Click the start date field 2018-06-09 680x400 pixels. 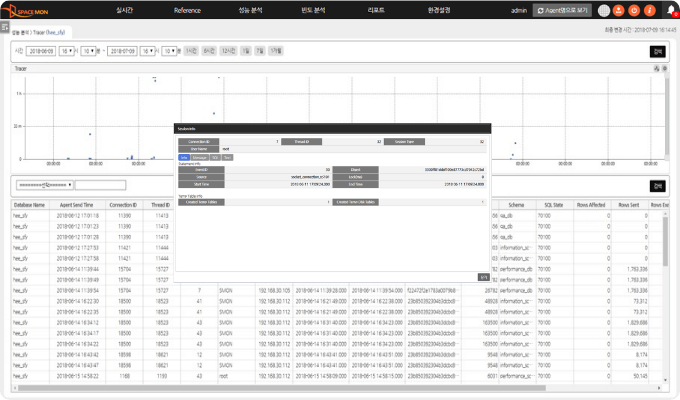tap(41, 51)
